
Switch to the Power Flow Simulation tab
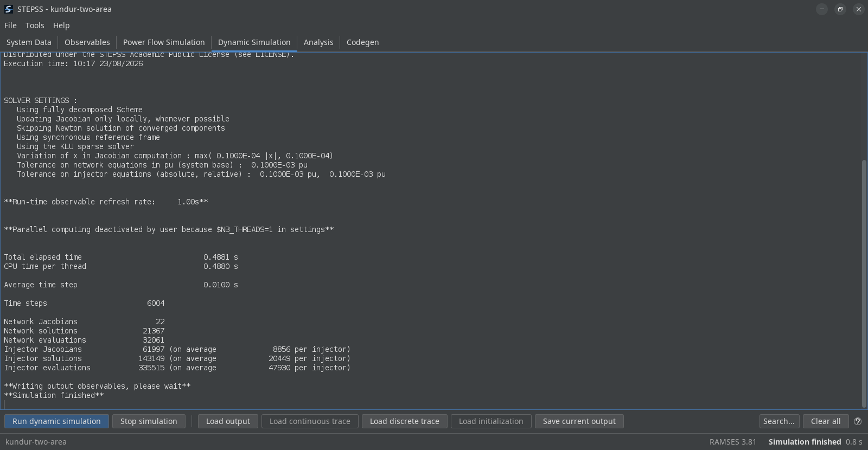164,42
